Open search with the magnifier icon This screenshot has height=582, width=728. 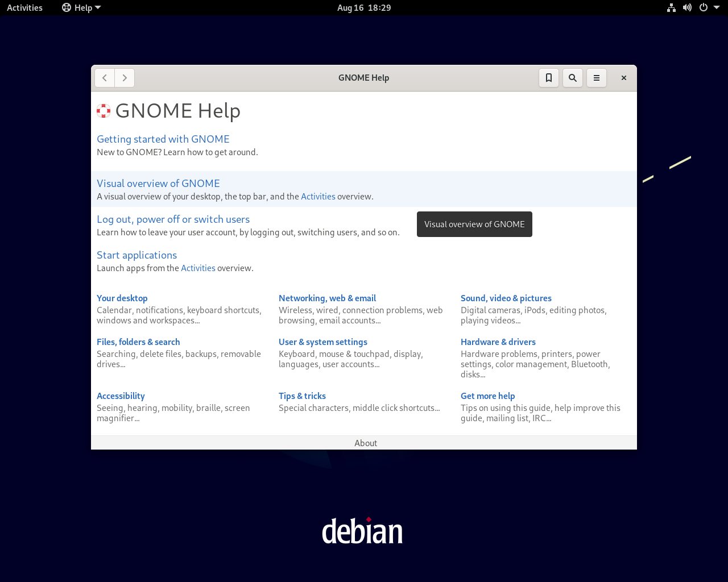[x=573, y=78]
